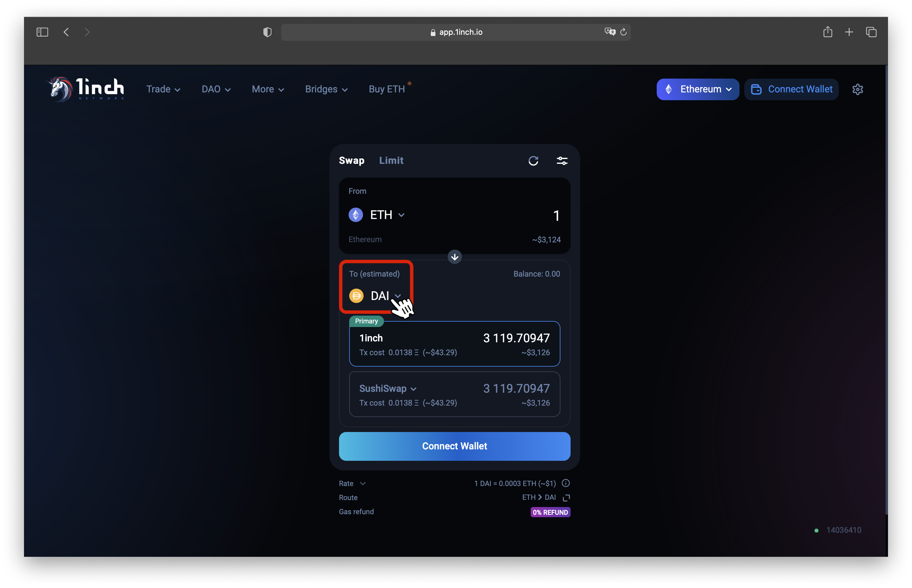912x588 pixels.
Task: Open the DAO menu
Action: pyautogui.click(x=216, y=89)
